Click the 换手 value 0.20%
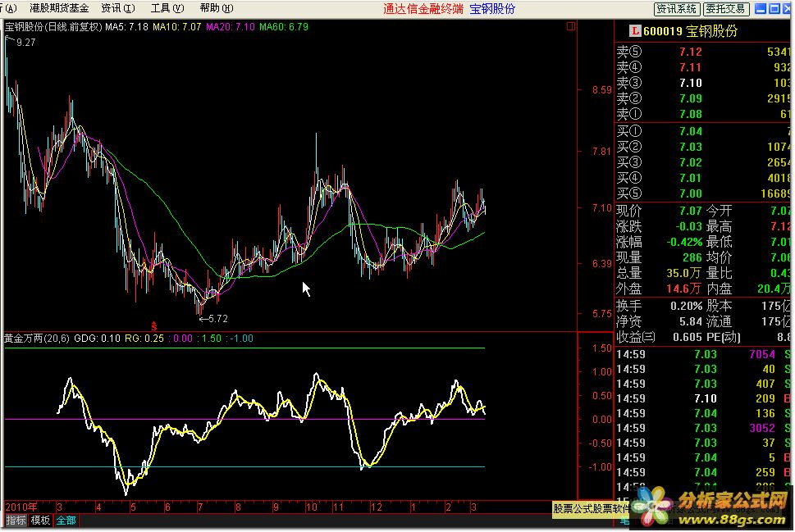The image size is (795, 532). pyautogui.click(x=687, y=306)
